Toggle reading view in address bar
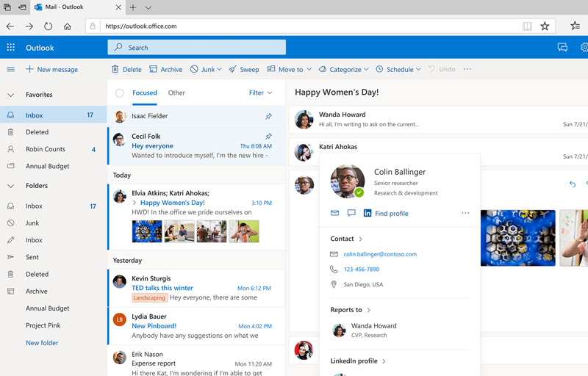The height and width of the screenshot is (376, 588). pyautogui.click(x=527, y=26)
